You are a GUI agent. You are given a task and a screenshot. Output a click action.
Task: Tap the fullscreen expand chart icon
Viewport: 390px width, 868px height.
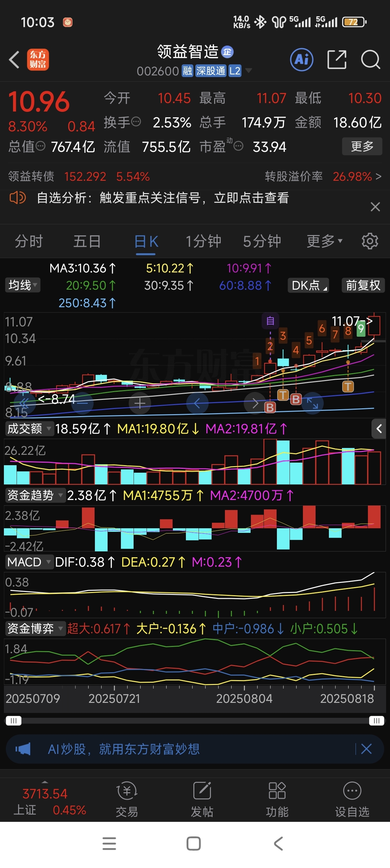[x=313, y=403]
